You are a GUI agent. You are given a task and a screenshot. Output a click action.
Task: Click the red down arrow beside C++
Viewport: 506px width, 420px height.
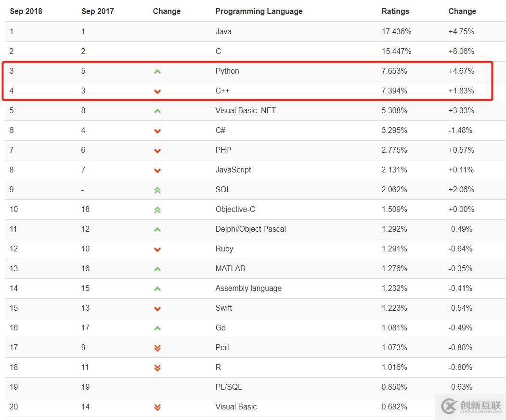tap(157, 91)
